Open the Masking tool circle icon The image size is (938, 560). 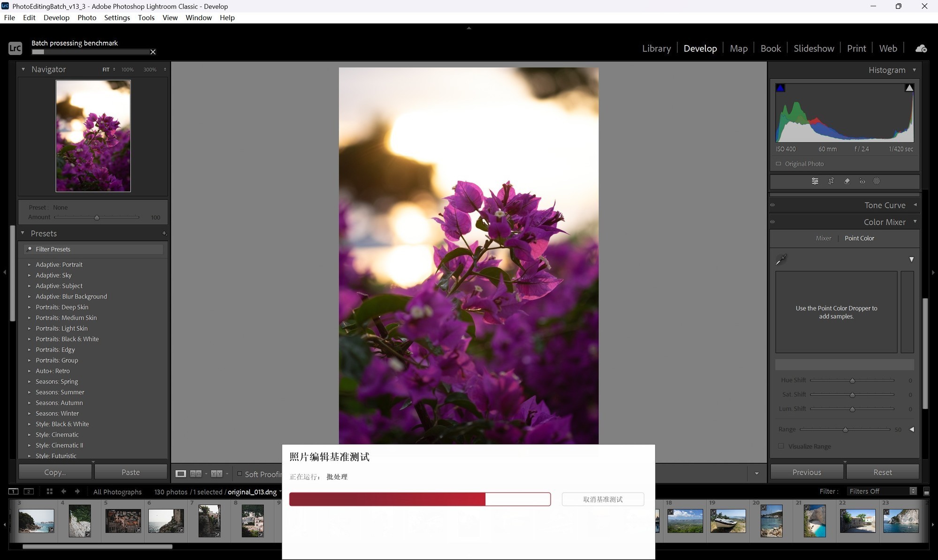click(x=877, y=181)
